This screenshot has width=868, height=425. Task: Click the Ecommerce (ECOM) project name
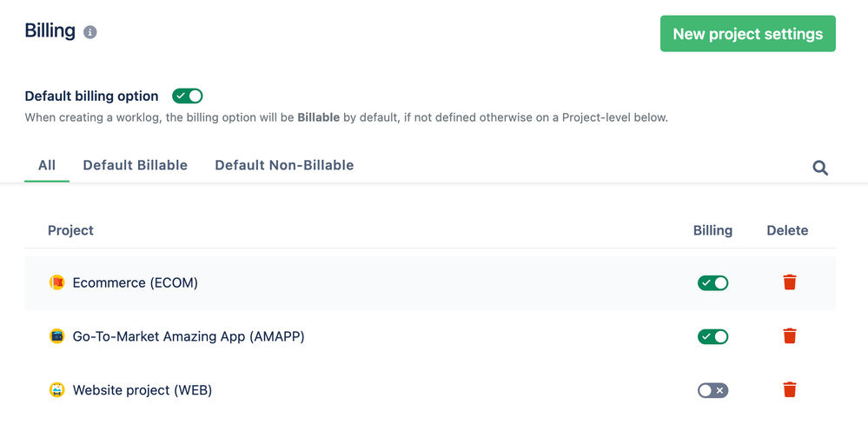(x=135, y=282)
